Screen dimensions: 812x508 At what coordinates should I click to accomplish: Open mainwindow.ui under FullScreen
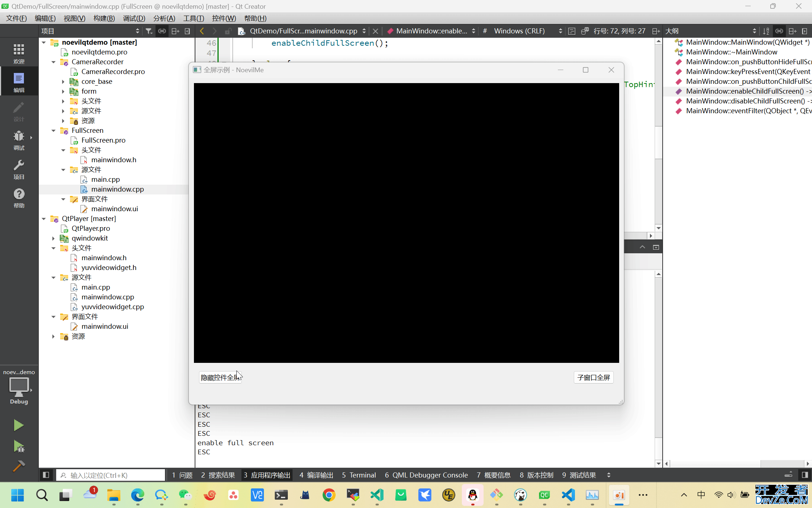[115, 209]
